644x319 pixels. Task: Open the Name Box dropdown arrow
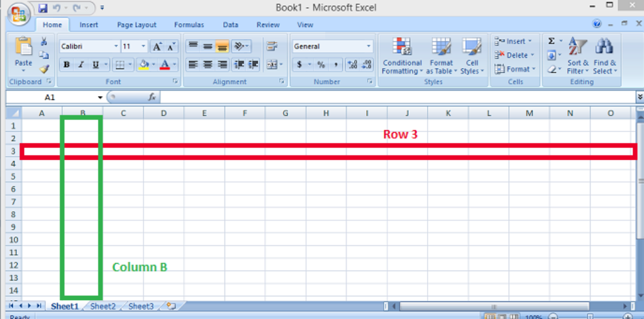(100, 98)
